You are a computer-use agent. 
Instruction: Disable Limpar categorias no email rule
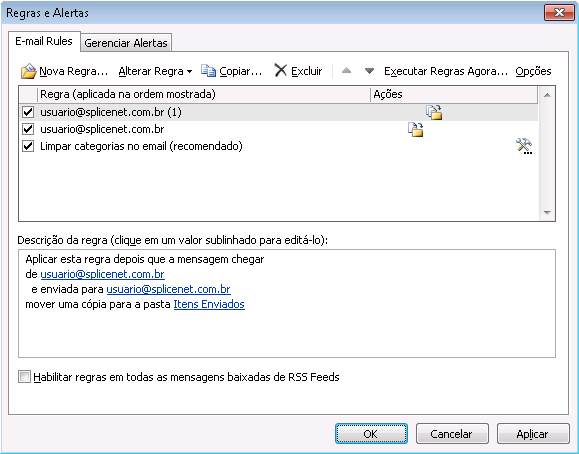pos(28,146)
